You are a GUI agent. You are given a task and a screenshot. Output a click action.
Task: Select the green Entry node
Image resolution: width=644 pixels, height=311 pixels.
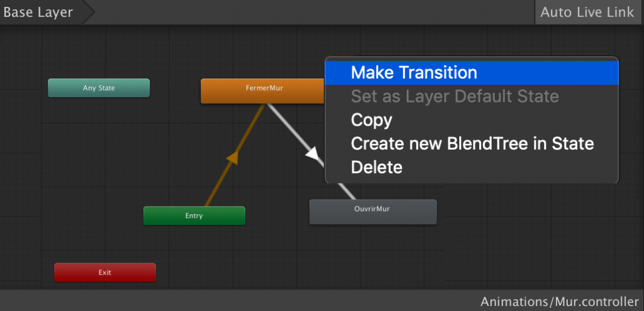click(194, 216)
